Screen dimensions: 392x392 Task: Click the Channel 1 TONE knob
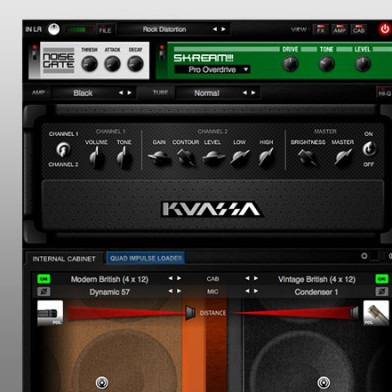[124, 157]
